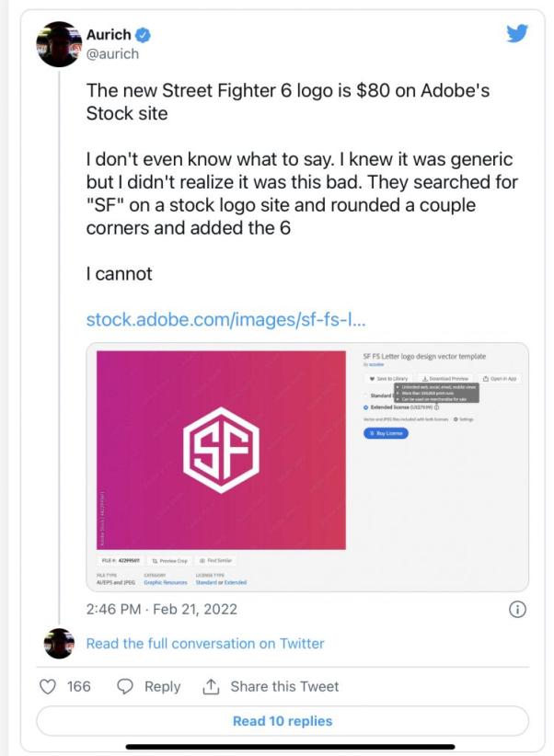Open the tweet info circle icon
This screenshot has height=756, width=554.
[517, 609]
